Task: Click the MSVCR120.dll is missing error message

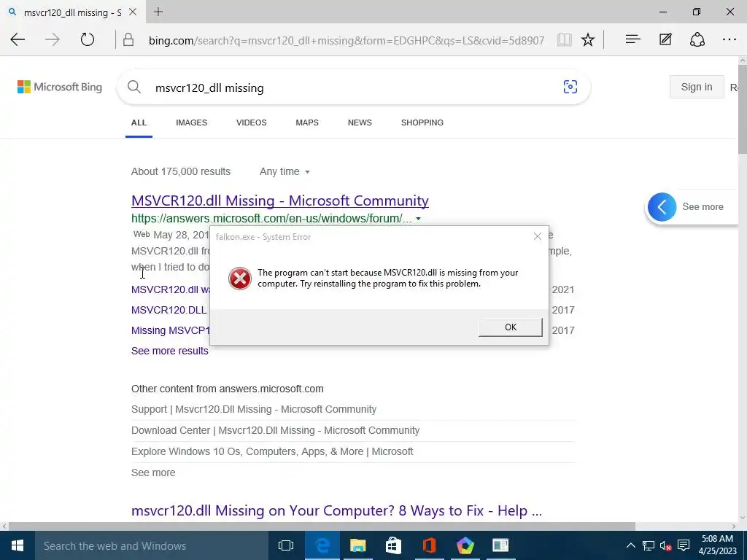Action: (388, 278)
